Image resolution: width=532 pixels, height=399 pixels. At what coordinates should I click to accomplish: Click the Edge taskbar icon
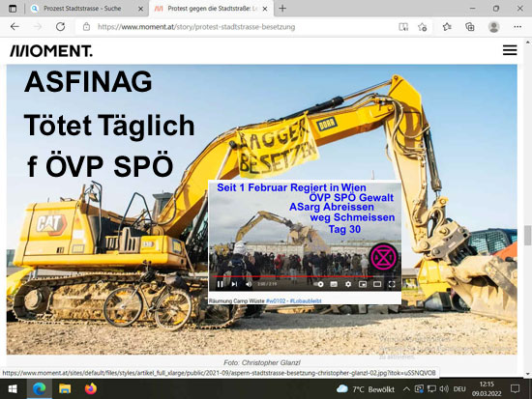pyautogui.click(x=39, y=388)
